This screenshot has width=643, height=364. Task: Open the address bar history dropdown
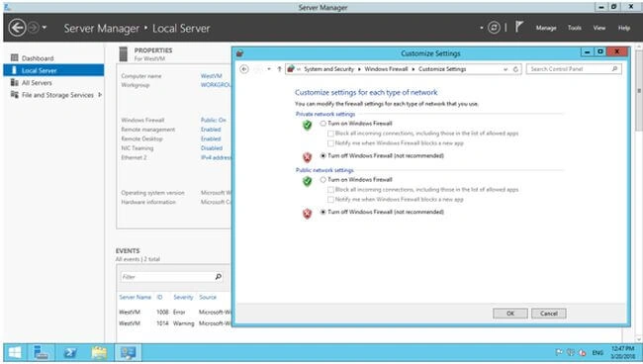pyautogui.click(x=505, y=69)
